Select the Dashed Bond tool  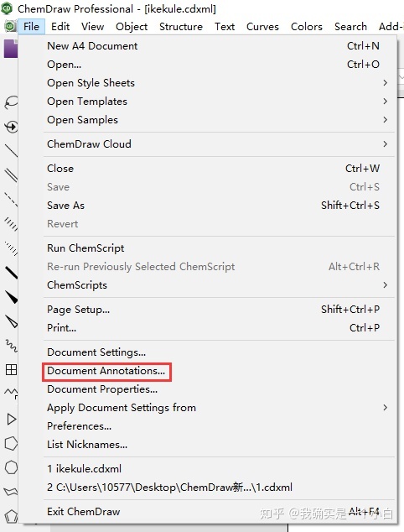11,200
